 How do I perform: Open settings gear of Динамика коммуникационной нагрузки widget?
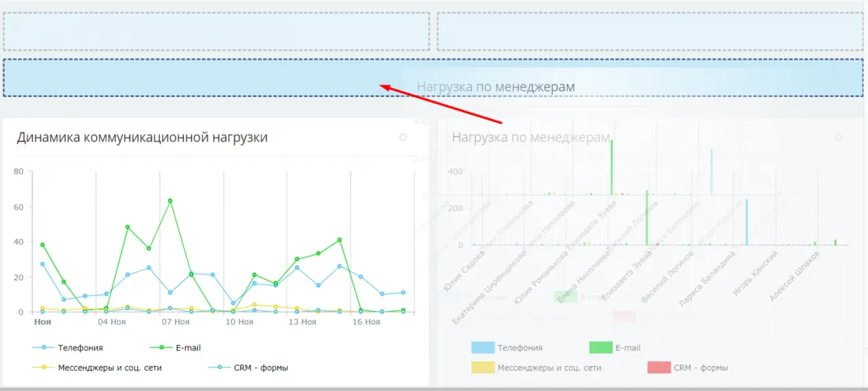403,137
